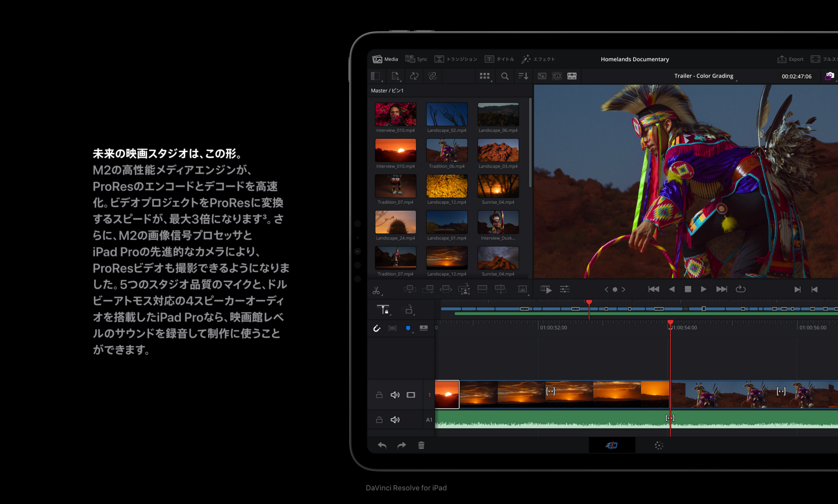Select the Interview_Dusk thumbnail
The height and width of the screenshot is (504, 838).
tap(498, 222)
